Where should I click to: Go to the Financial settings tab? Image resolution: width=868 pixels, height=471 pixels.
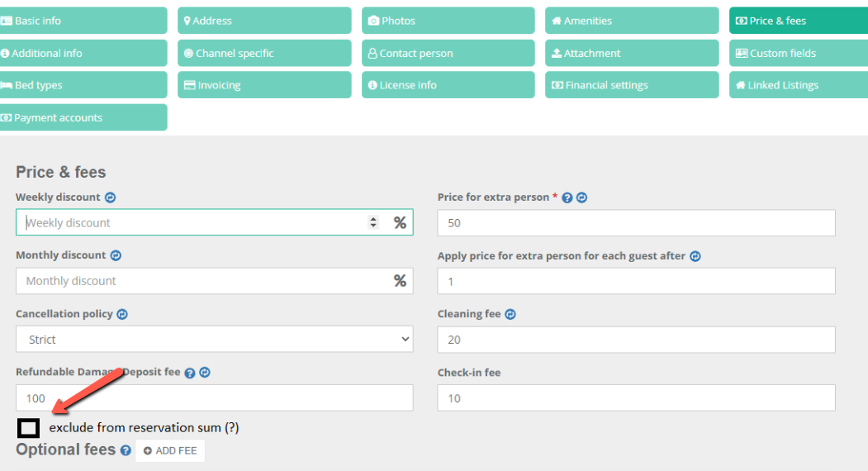point(632,85)
